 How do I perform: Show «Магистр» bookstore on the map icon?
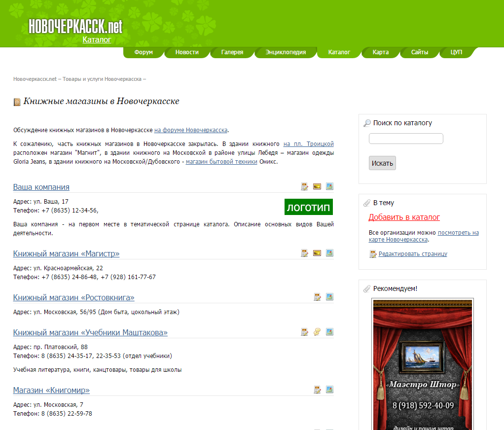click(329, 253)
